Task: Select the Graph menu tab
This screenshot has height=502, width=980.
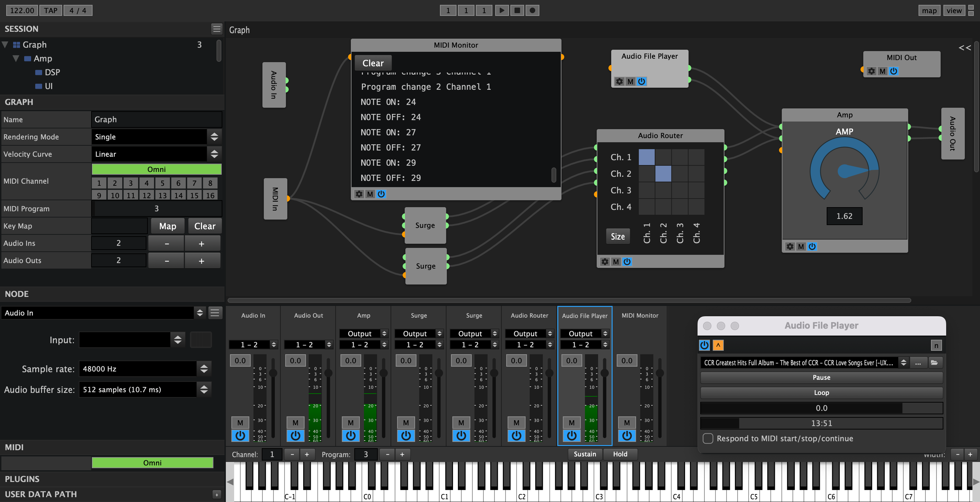Action: tap(240, 29)
